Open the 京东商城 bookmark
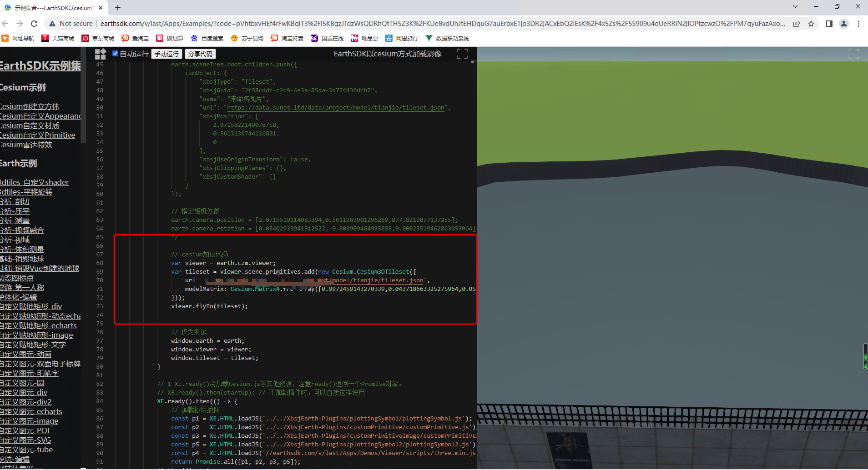Screen dimensions: 868x470 coord(98,38)
